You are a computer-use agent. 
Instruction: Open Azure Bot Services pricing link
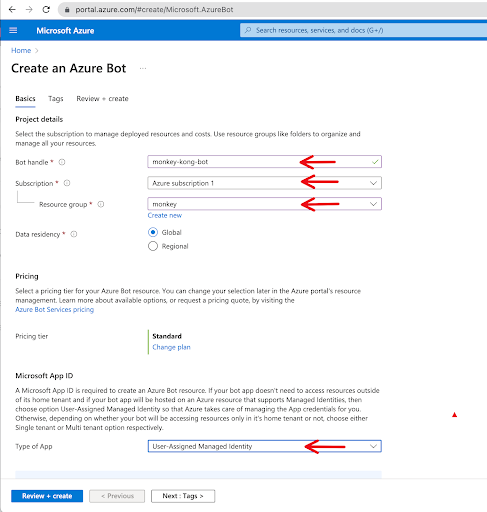point(55,310)
